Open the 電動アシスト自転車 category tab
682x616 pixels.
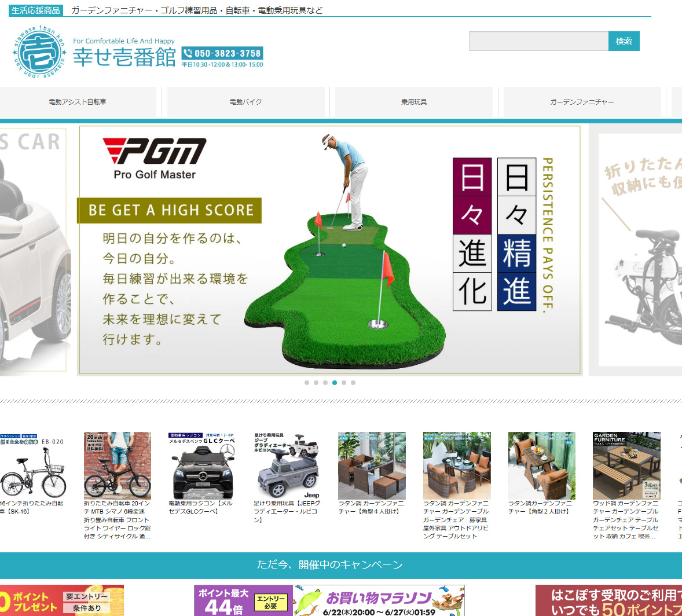tap(78, 102)
